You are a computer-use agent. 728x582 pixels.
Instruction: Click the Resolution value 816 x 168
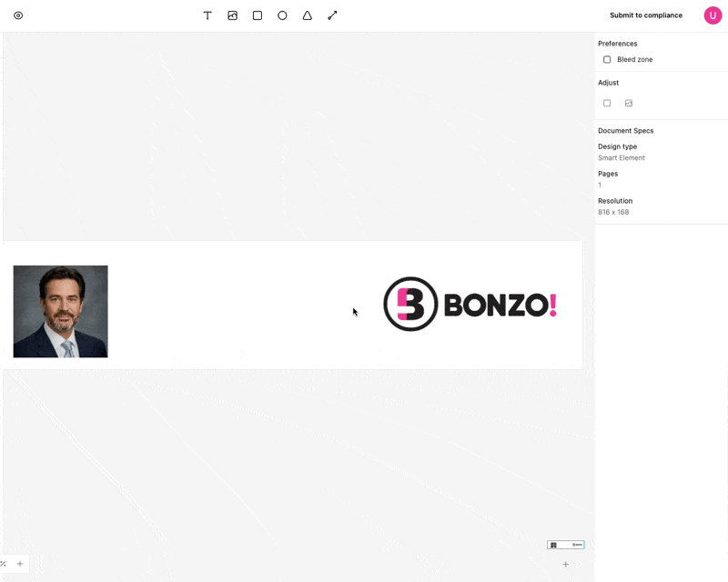coord(613,212)
